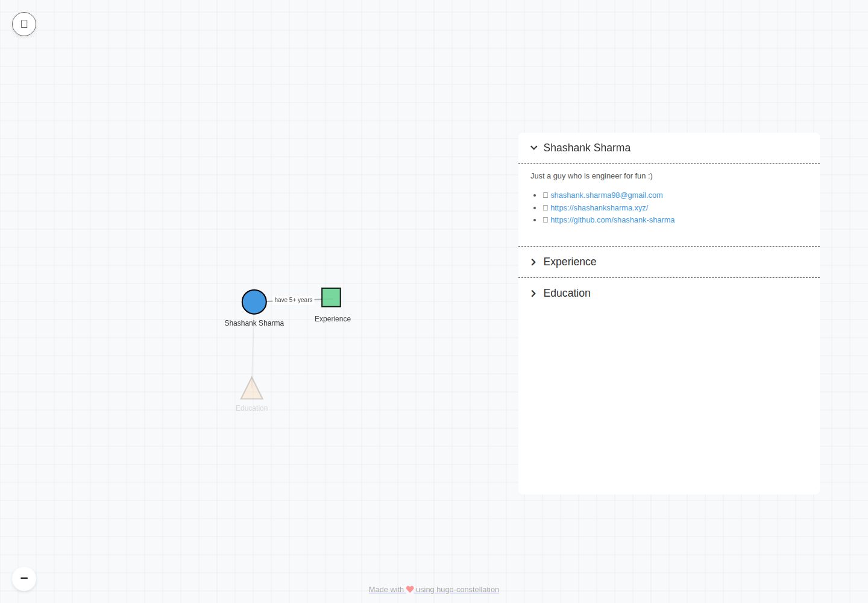Click the icon before the shashanksharma.xyz link
This screenshot has height=603, width=868.
546,208
